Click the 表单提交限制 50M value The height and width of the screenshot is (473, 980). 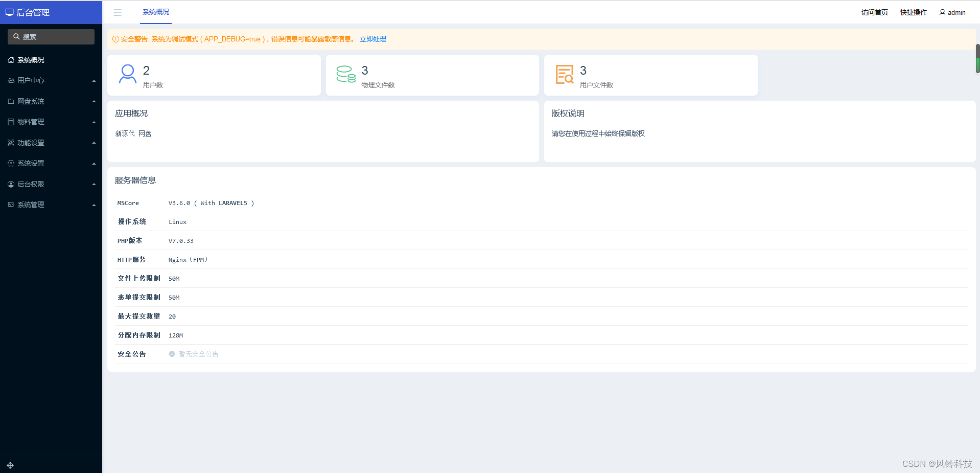pyautogui.click(x=174, y=298)
